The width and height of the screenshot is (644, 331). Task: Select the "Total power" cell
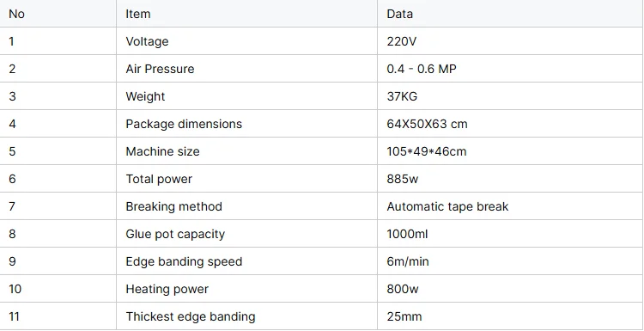click(x=246, y=179)
